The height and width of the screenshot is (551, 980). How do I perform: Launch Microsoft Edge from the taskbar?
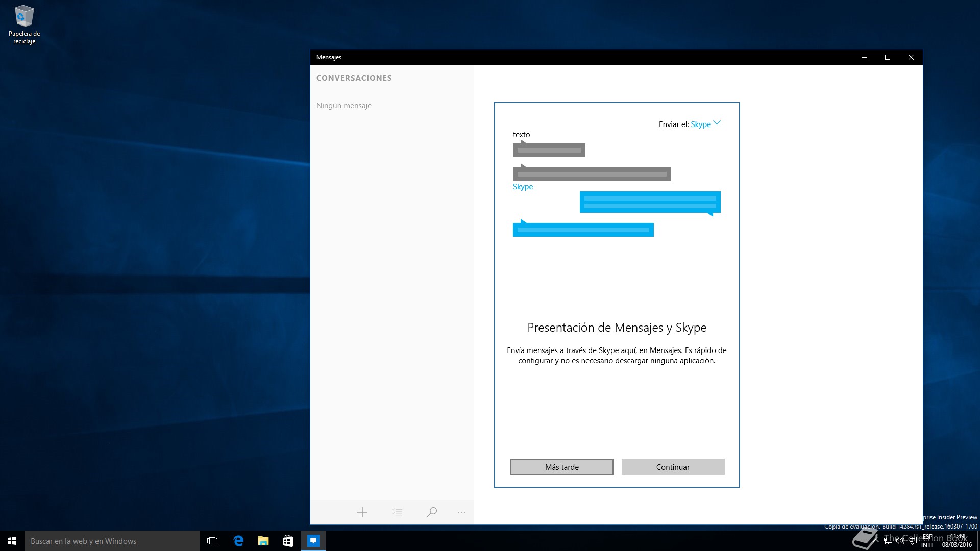(x=238, y=541)
